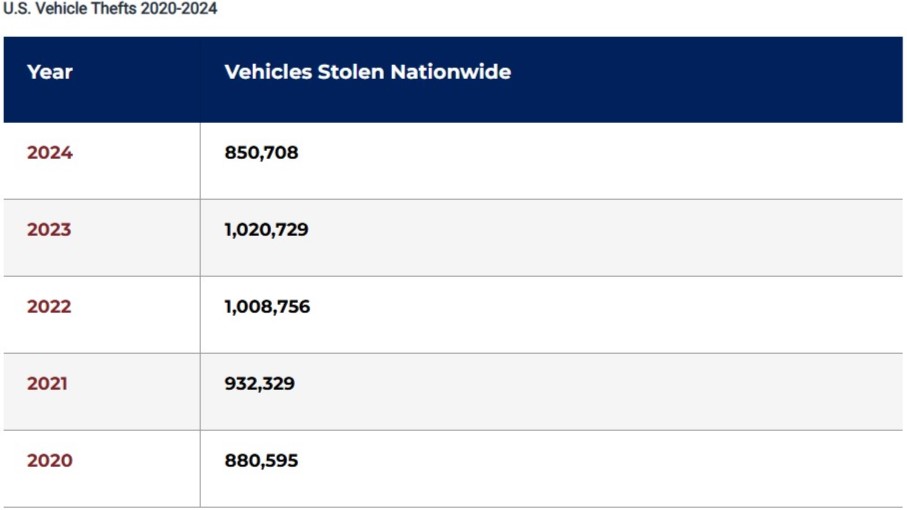
Task: Select the 1,020,729 table value
Action: [x=266, y=230]
